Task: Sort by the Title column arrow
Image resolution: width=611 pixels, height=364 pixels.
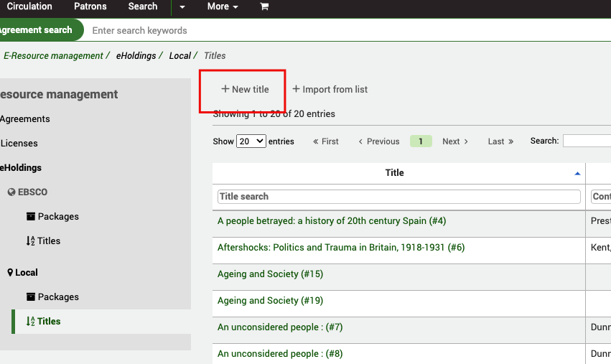Action: click(577, 174)
